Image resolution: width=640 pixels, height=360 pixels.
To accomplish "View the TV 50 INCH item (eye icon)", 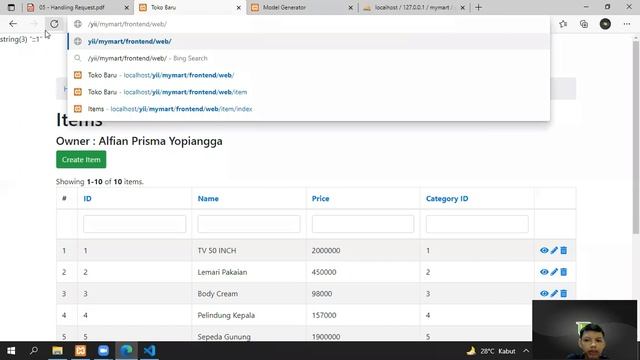I will (x=544, y=250).
